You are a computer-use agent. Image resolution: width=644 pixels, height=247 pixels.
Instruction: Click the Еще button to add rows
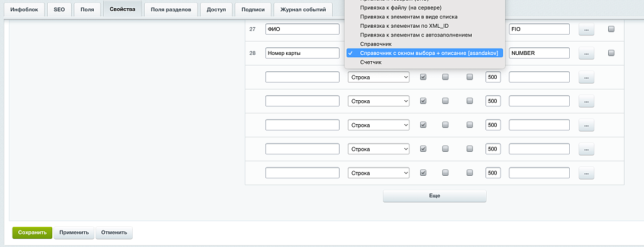click(435, 196)
